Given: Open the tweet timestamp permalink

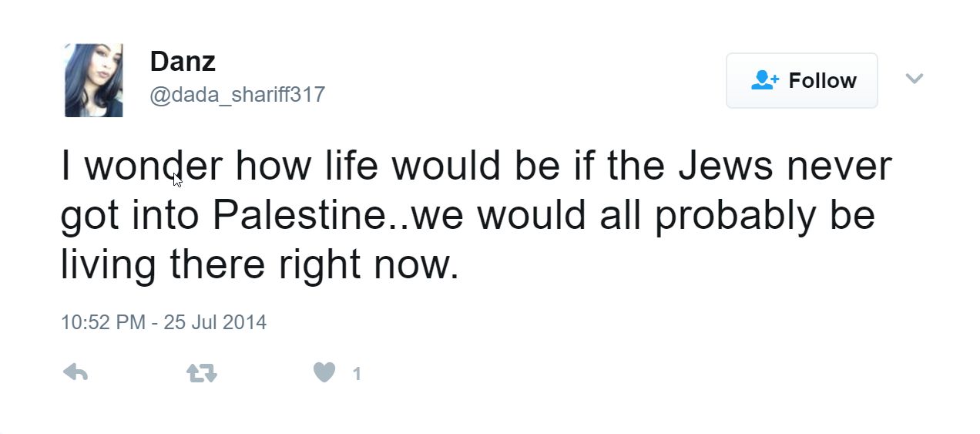Looking at the screenshot, I should tap(163, 321).
